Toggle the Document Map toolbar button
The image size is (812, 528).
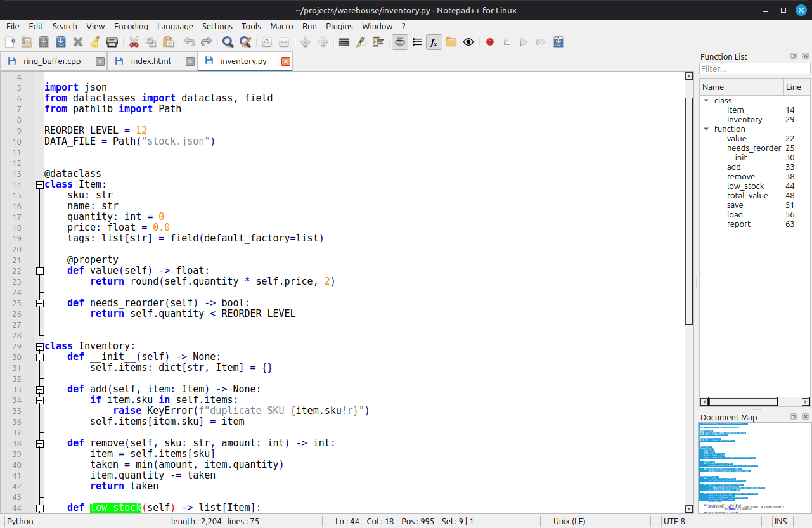pos(400,42)
